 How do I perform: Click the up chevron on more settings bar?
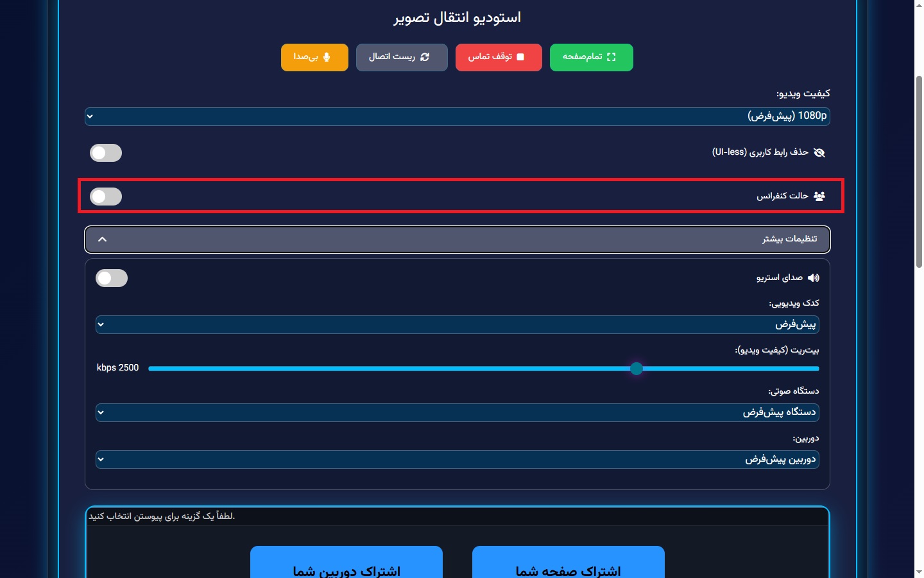(102, 240)
